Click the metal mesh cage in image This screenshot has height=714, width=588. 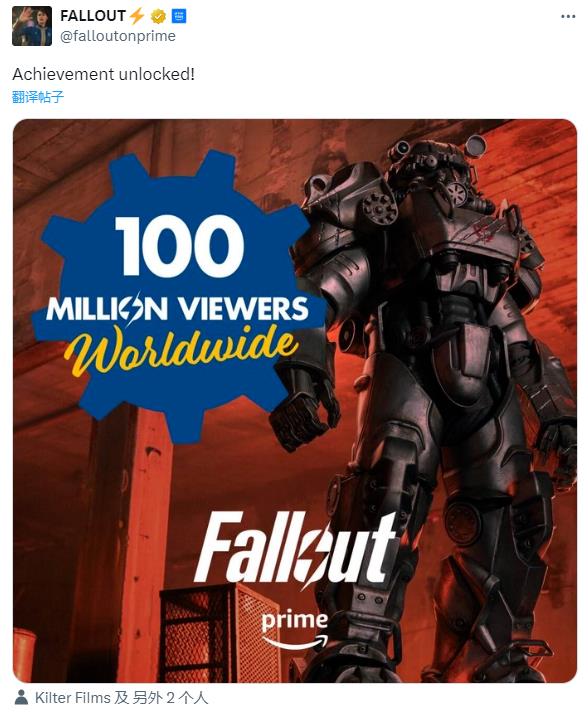tap(220, 633)
